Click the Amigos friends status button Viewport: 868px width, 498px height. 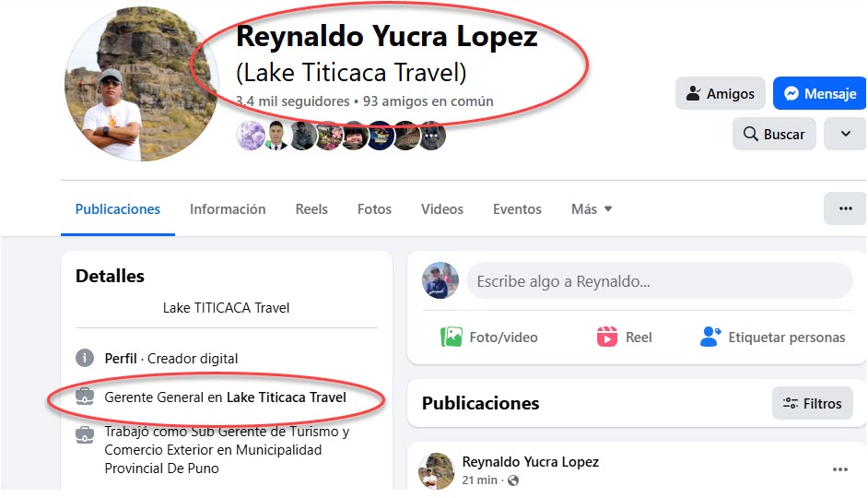click(721, 94)
